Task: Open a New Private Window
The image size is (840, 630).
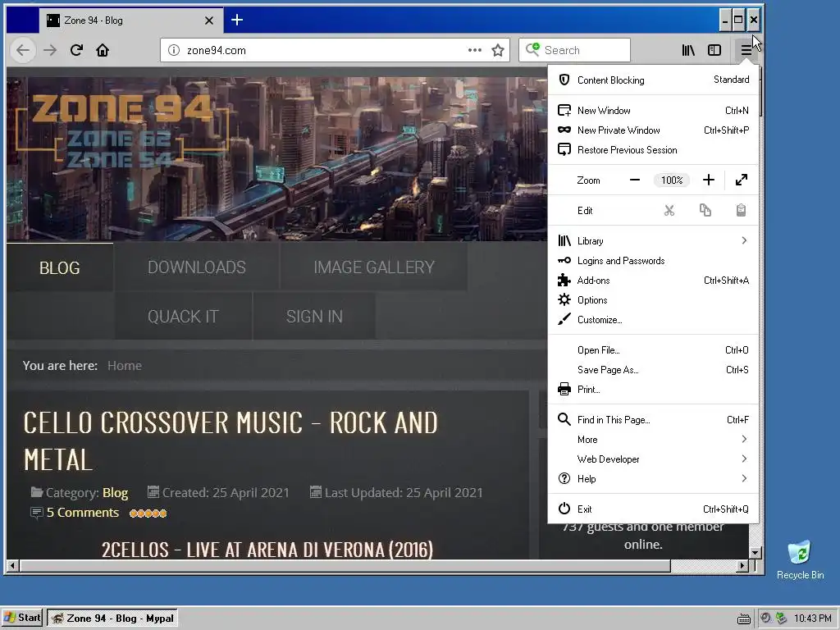Action: click(653, 130)
